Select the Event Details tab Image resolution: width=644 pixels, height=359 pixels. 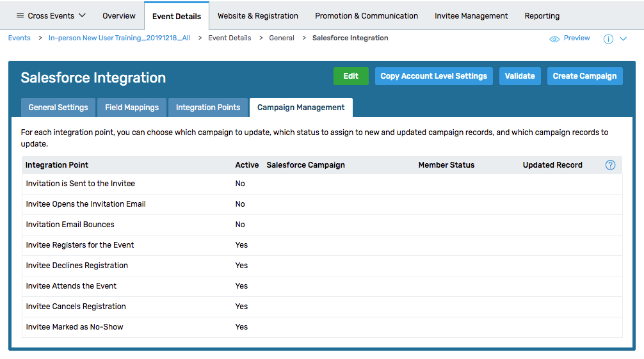pyautogui.click(x=177, y=16)
